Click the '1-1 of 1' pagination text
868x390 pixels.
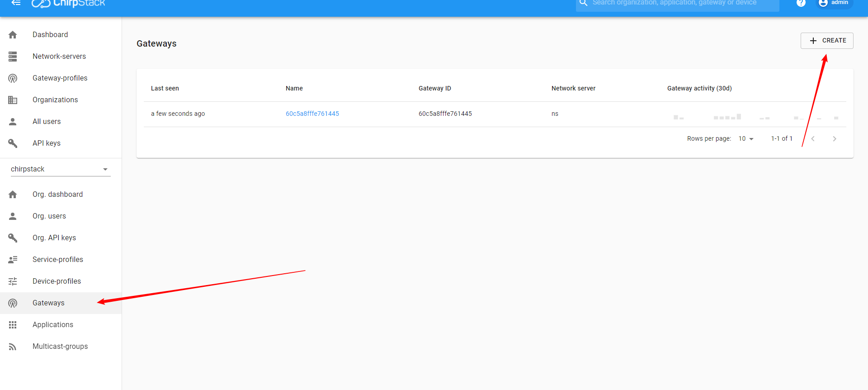coord(782,139)
